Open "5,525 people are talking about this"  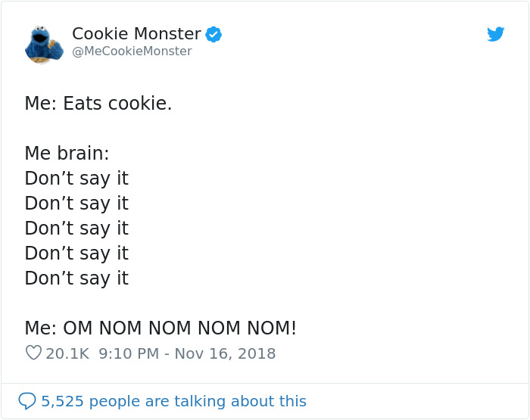point(173,401)
